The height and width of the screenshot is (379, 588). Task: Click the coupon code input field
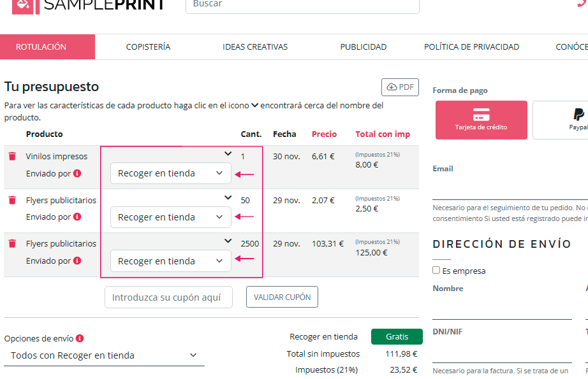(x=168, y=297)
